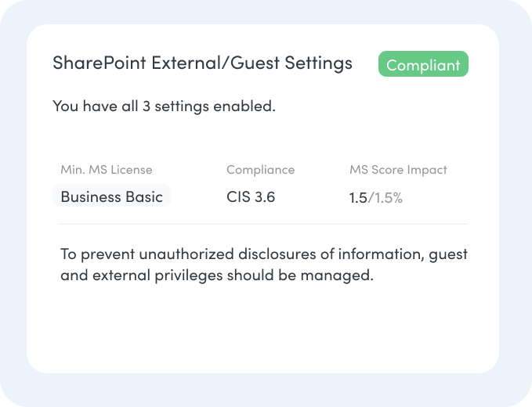Click the Min. MS License label
This screenshot has height=407, width=532.
(107, 170)
